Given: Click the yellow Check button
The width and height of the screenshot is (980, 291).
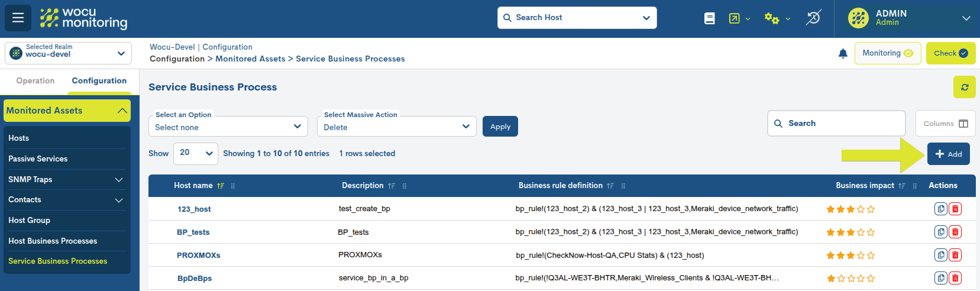Looking at the screenshot, I should [951, 53].
